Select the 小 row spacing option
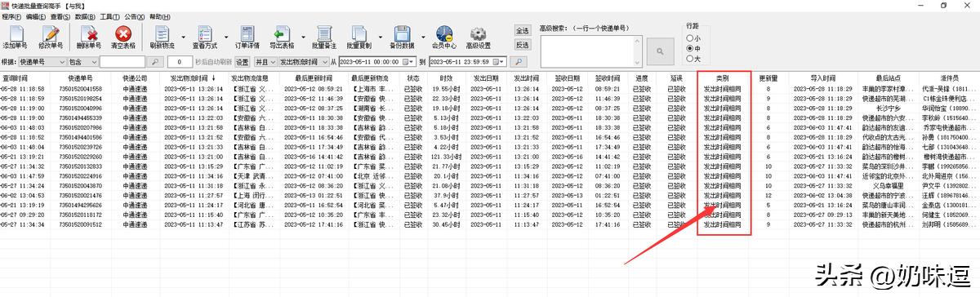980x297 pixels. click(693, 38)
